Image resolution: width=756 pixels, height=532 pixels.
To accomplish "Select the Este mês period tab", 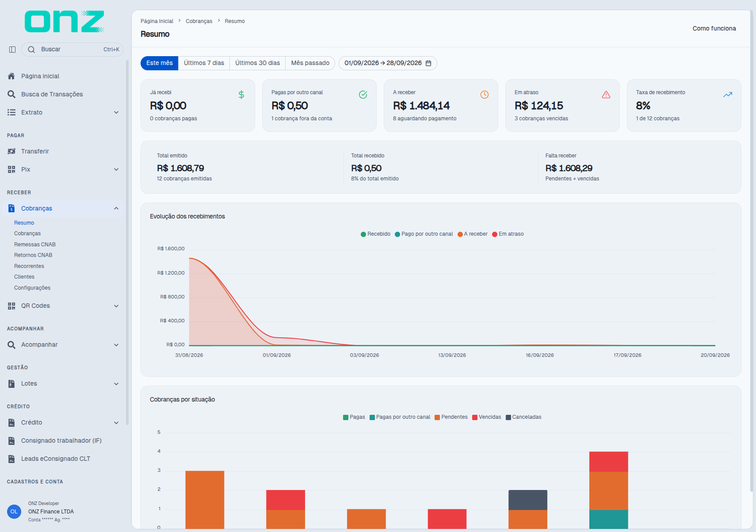I will (x=160, y=63).
